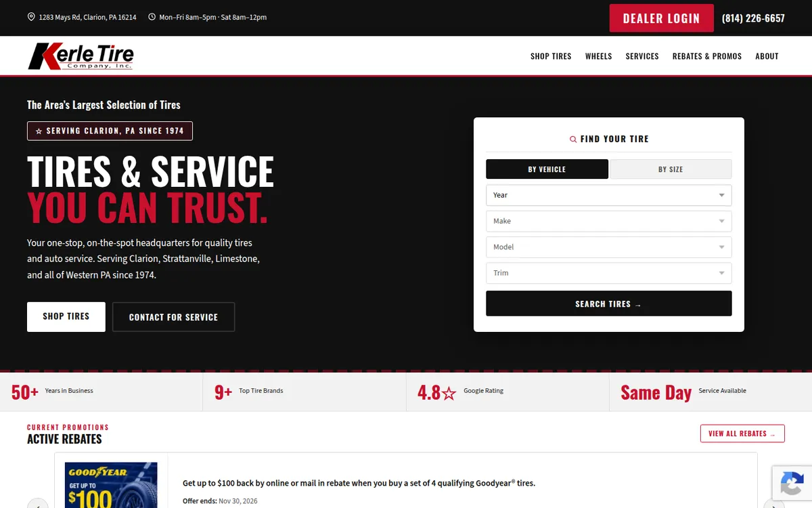
Task: Click the Goodyear $100 rebate description text
Action: pos(359,483)
